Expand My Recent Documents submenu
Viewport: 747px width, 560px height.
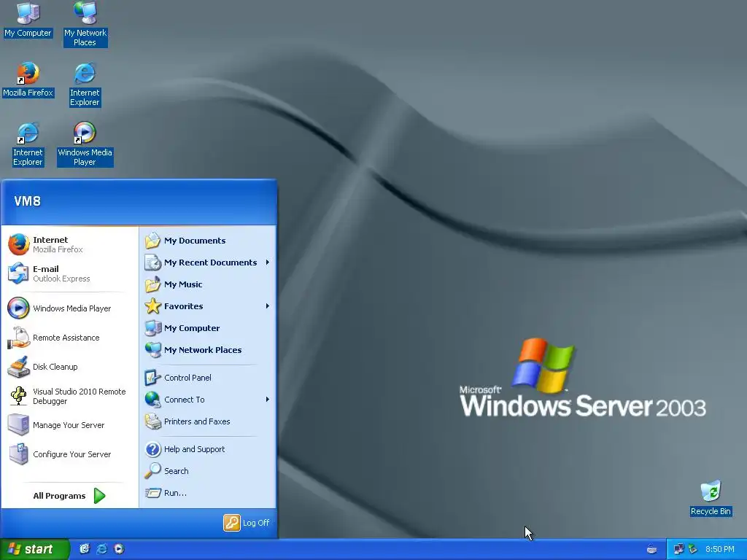pos(208,262)
